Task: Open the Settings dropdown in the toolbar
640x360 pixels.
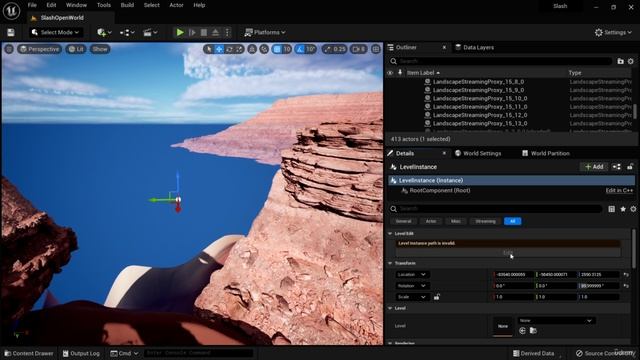Action: coord(613,32)
